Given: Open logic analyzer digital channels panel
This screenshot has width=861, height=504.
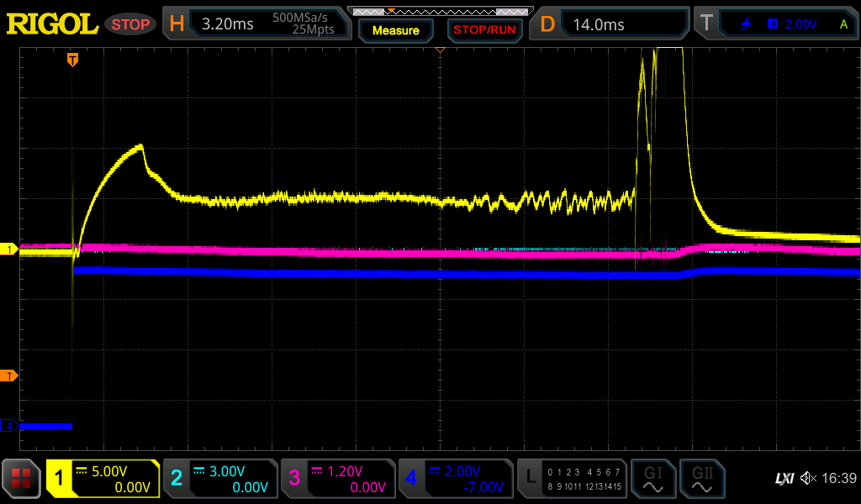Looking at the screenshot, I should [572, 479].
